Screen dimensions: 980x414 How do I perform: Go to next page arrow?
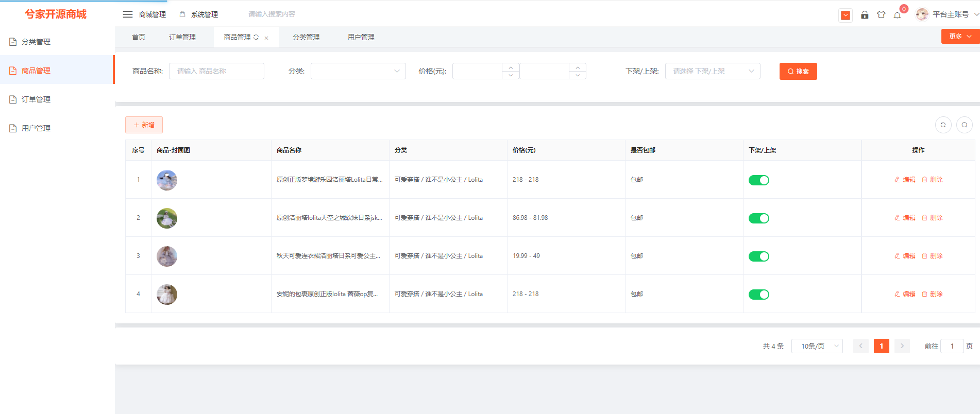point(902,346)
